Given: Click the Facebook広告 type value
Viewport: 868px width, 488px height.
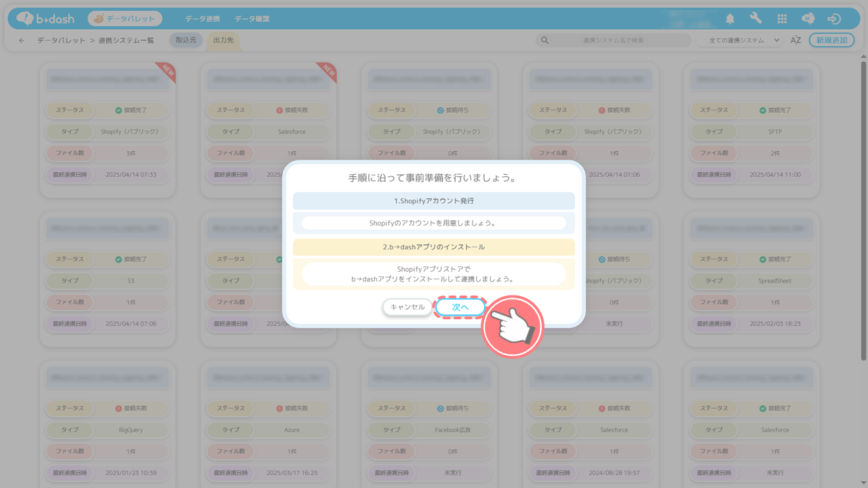Looking at the screenshot, I should 452,430.
